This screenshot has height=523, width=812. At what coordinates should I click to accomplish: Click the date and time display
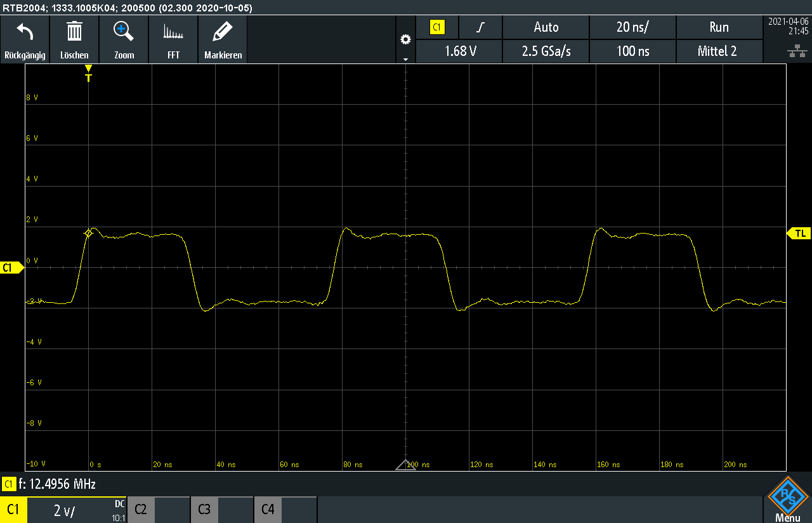click(x=788, y=26)
